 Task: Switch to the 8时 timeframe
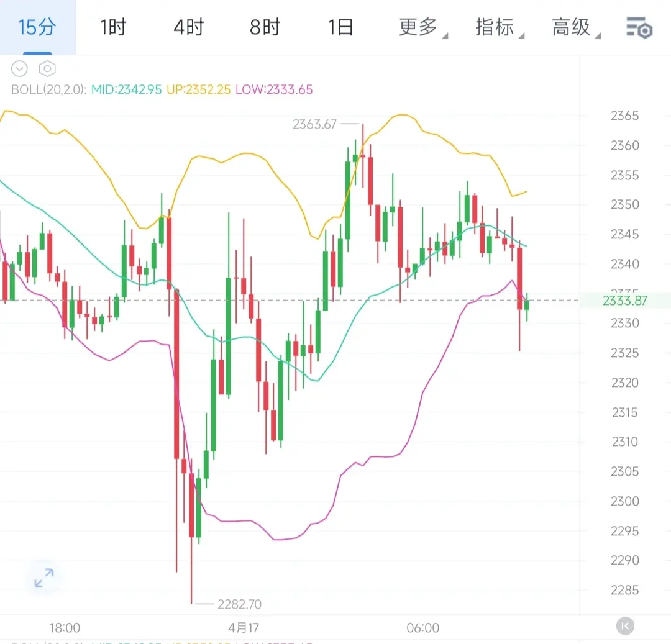[265, 27]
